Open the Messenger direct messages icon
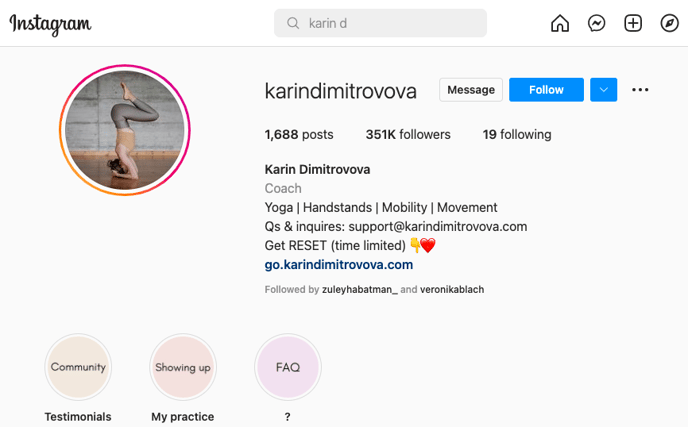Viewport: 688px width, 427px height. click(596, 23)
